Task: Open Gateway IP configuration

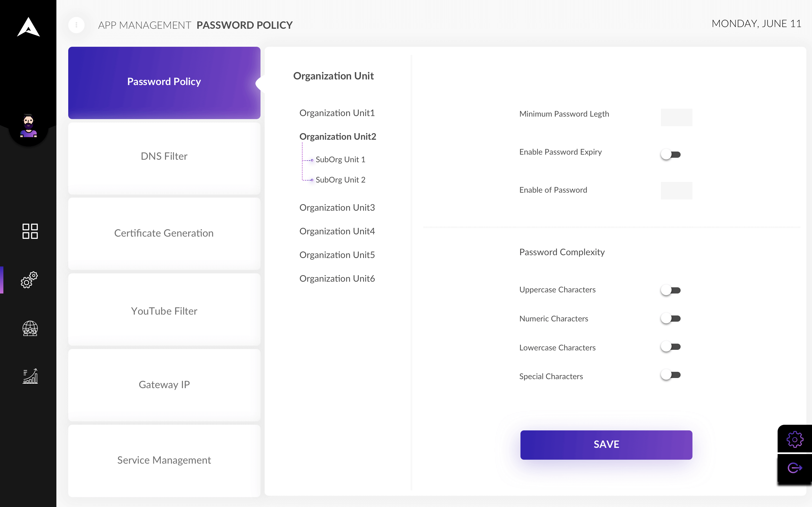Action: coord(164,385)
